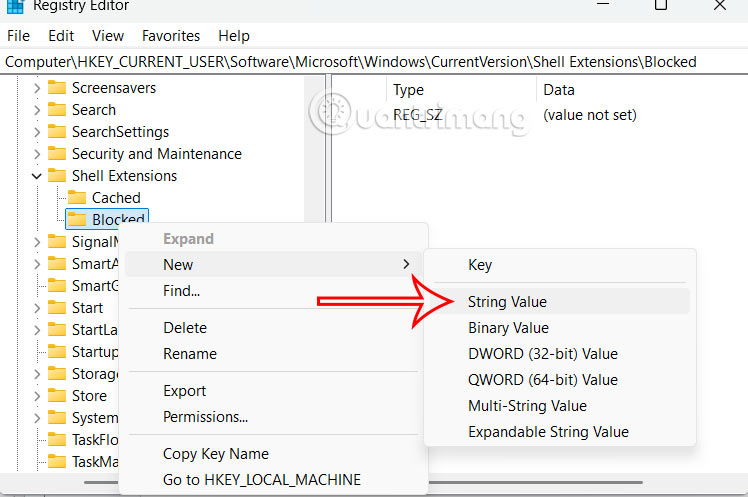The width and height of the screenshot is (748, 497).
Task: Click the Blocked folder icon
Action: pyautogui.click(x=77, y=219)
